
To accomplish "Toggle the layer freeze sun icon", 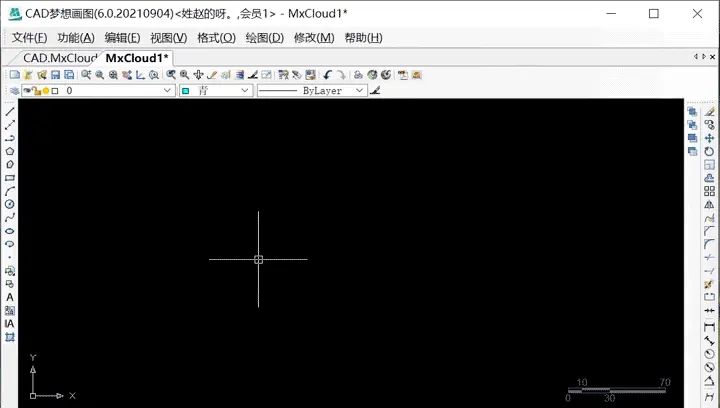I will coord(46,91).
